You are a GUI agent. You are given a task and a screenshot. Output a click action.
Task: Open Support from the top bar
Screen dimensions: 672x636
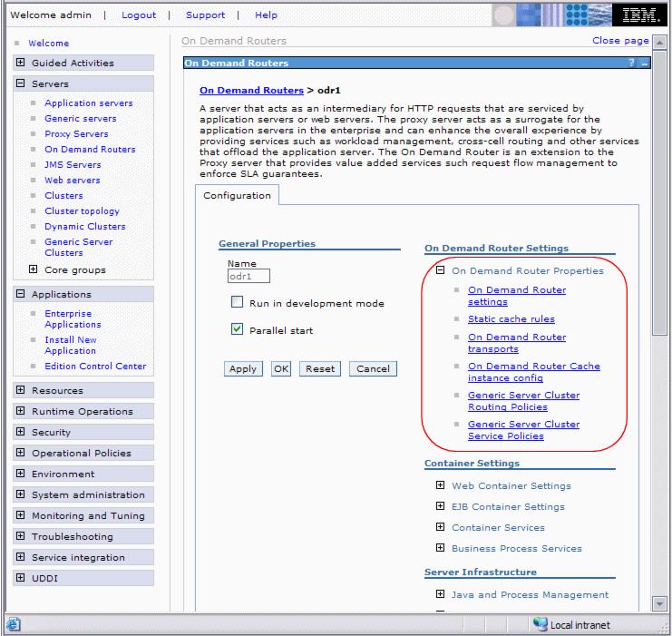205,15
